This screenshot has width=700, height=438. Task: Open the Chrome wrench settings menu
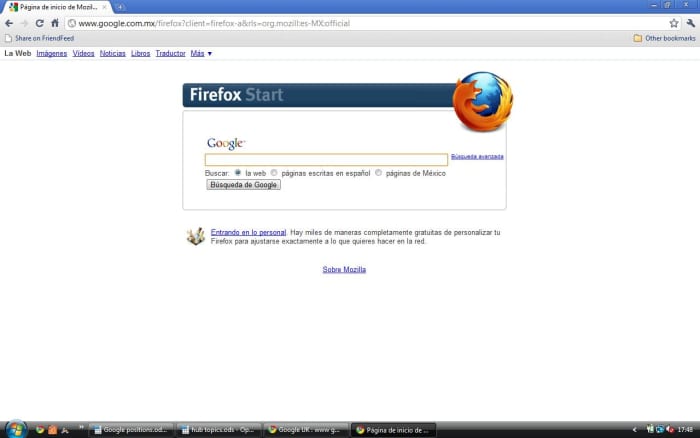pyautogui.click(x=691, y=23)
